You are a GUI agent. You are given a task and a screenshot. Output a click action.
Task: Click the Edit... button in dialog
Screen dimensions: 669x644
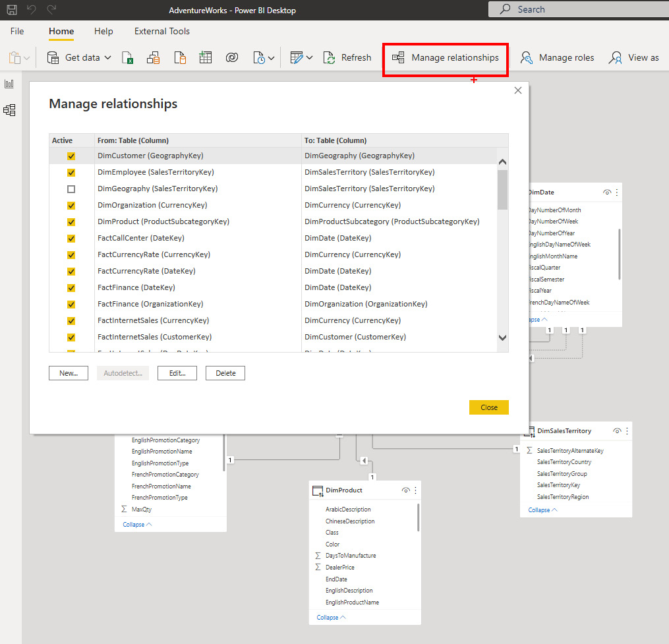[177, 373]
